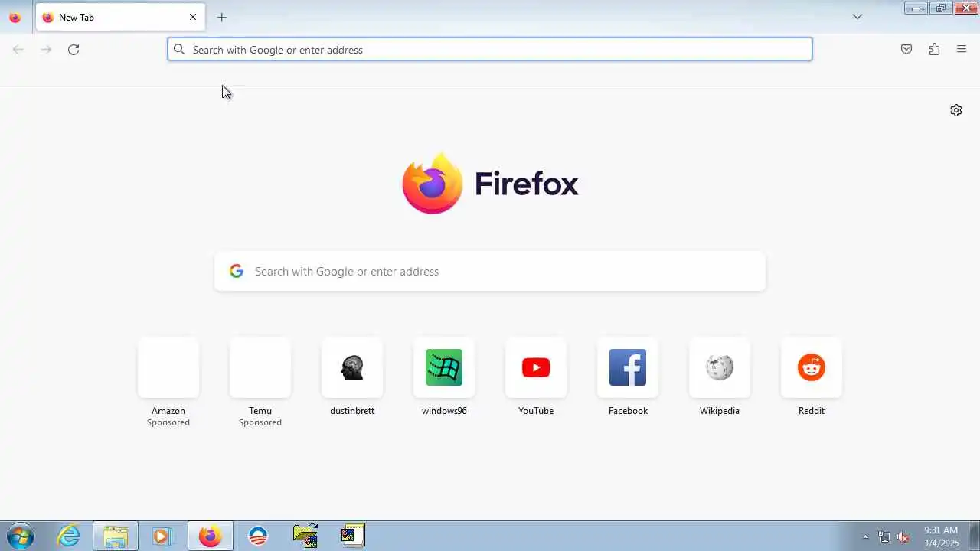Select the New Tab tab
The width and height of the screenshot is (980, 551).
[x=120, y=17]
